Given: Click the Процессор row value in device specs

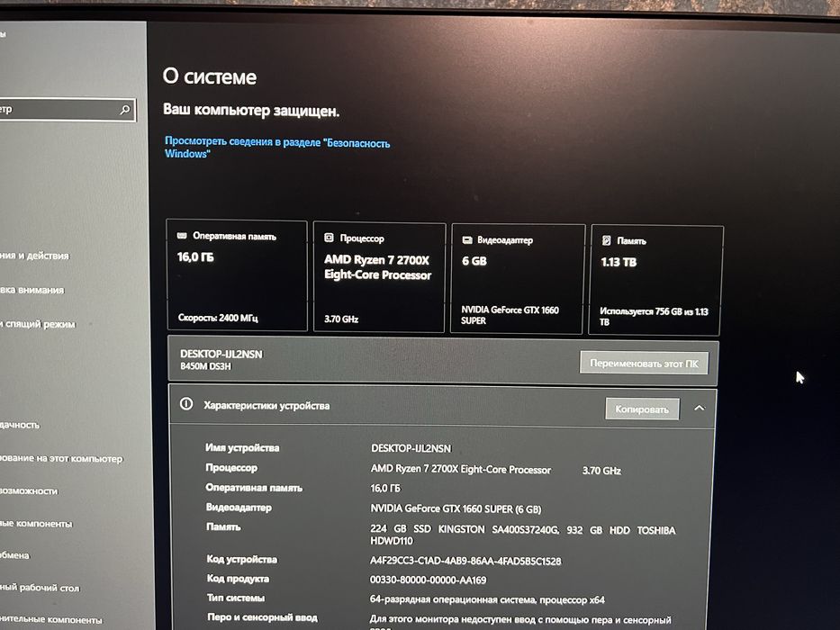Looking at the screenshot, I should click(x=495, y=470).
